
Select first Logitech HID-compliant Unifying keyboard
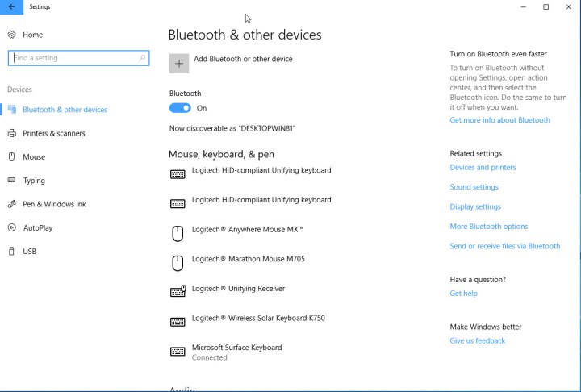[x=261, y=171]
